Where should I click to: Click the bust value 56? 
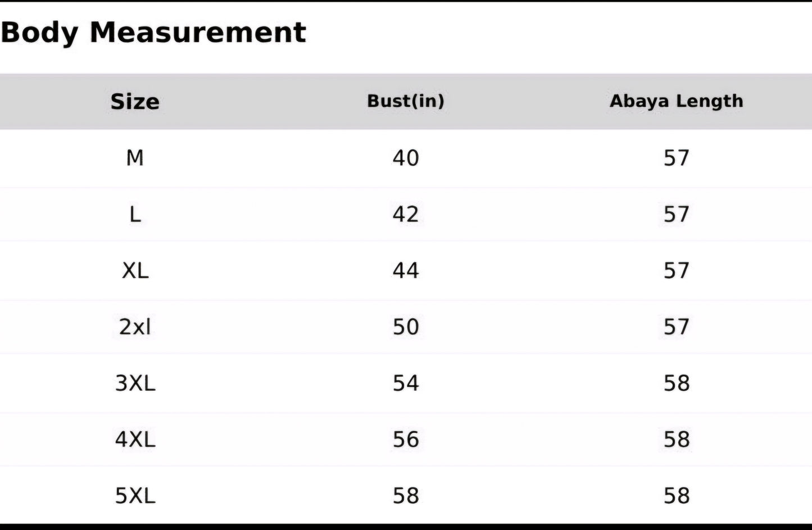405,439
